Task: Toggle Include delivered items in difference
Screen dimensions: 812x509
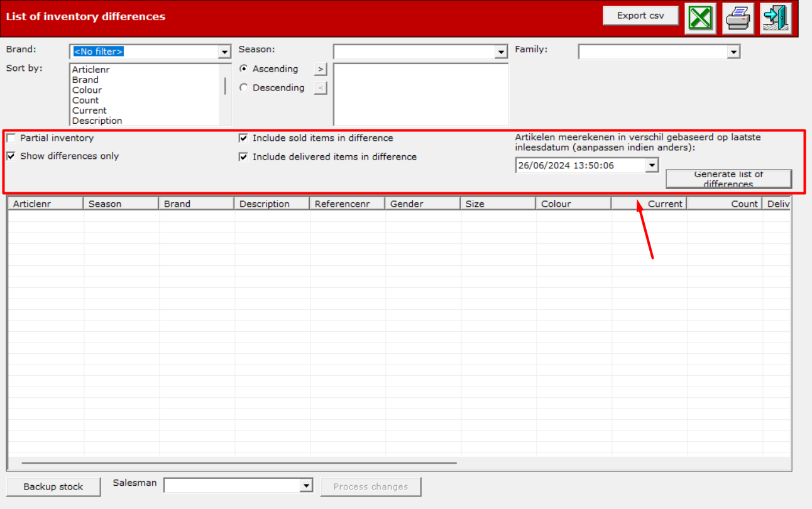Action: point(244,156)
